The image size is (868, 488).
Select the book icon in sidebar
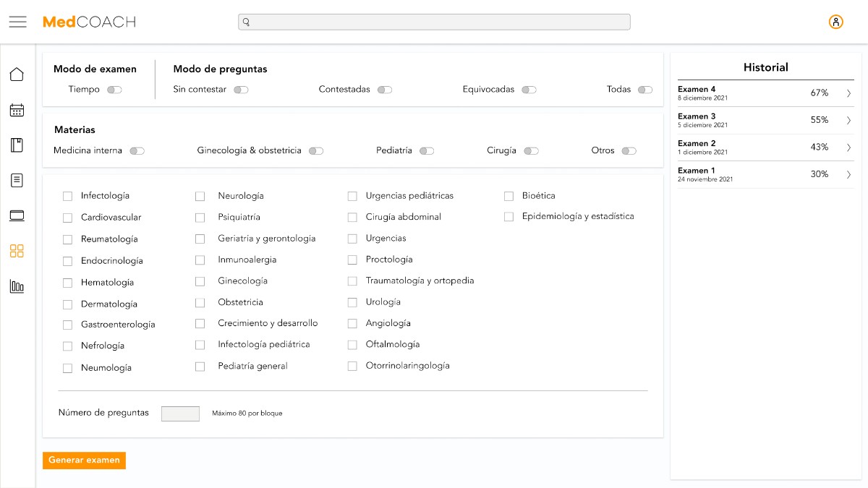point(17,145)
